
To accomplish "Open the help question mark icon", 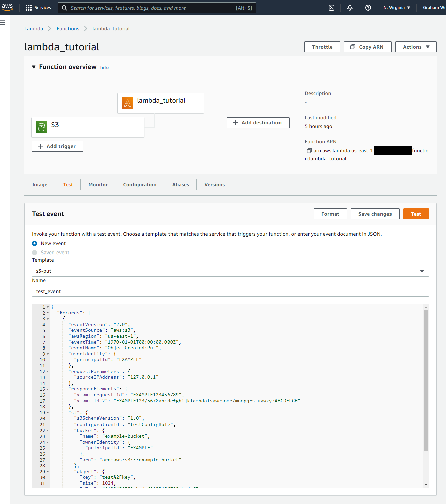I will [x=368, y=8].
